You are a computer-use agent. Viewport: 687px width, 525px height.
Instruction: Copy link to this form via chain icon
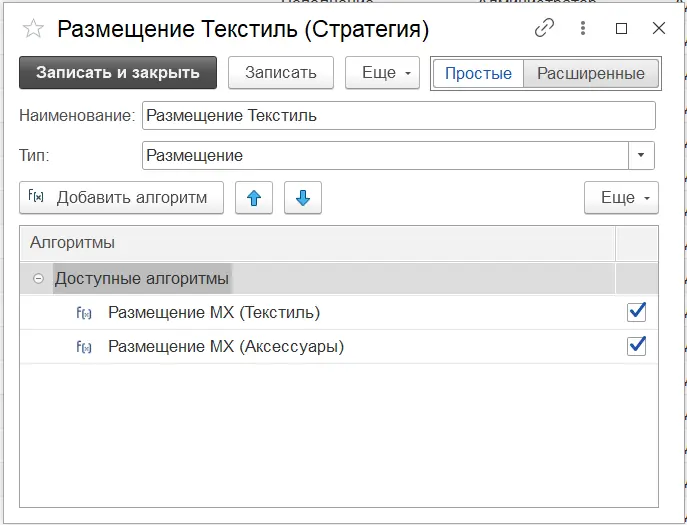(x=545, y=28)
